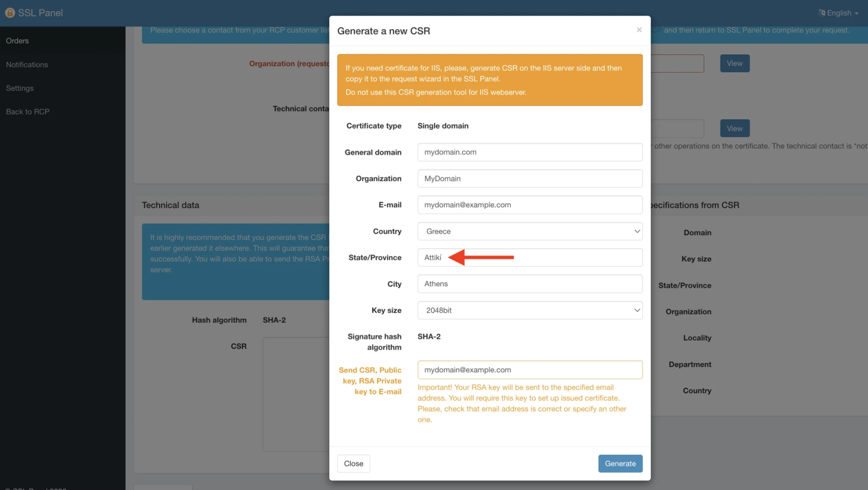Click the Close button at dialog bottom

coord(353,464)
